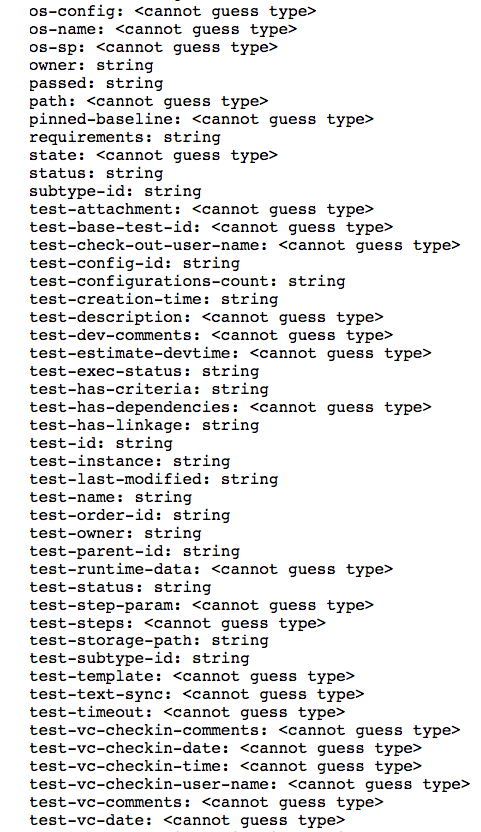Viewport: 481px width, 832px height.
Task: Click the test-attachment line
Action: 201,210
